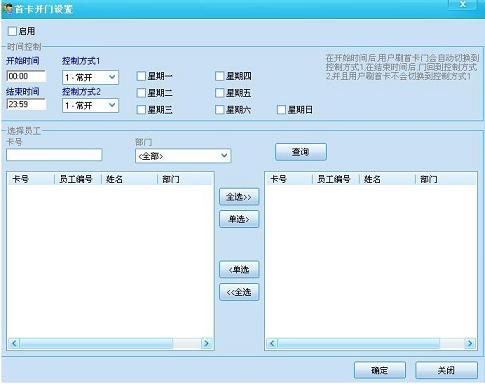
Task: Open the 部门 dropdown showing <全部>
Action: pyautogui.click(x=183, y=156)
